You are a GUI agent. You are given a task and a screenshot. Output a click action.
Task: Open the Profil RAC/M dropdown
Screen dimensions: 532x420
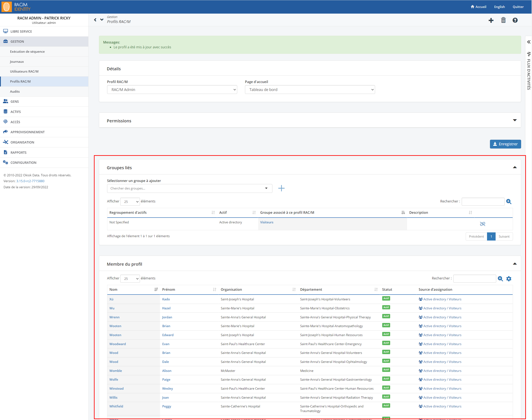(173, 89)
